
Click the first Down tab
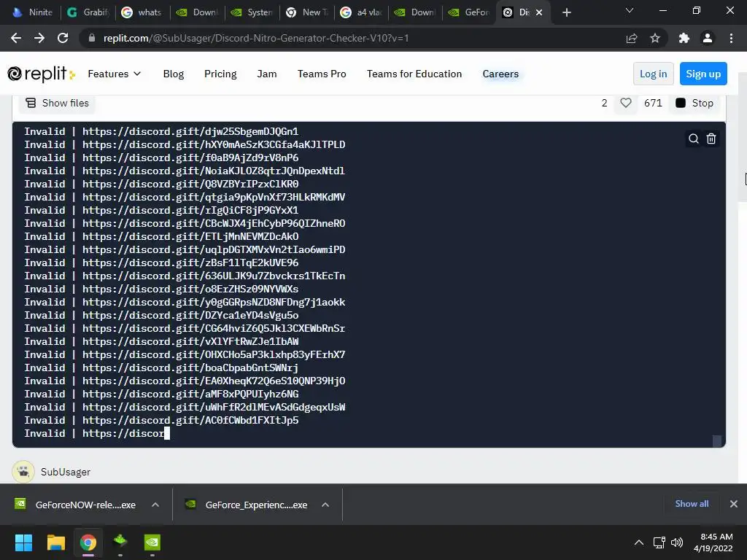(197, 12)
